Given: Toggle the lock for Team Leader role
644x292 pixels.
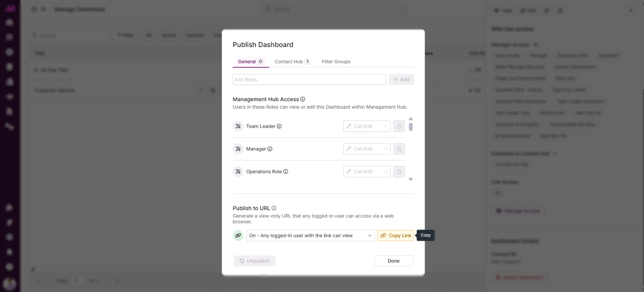Looking at the screenshot, I should pos(399,126).
